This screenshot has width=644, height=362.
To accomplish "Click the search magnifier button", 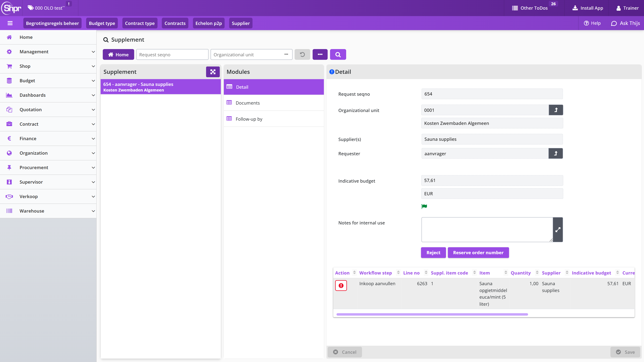I will pos(338,55).
